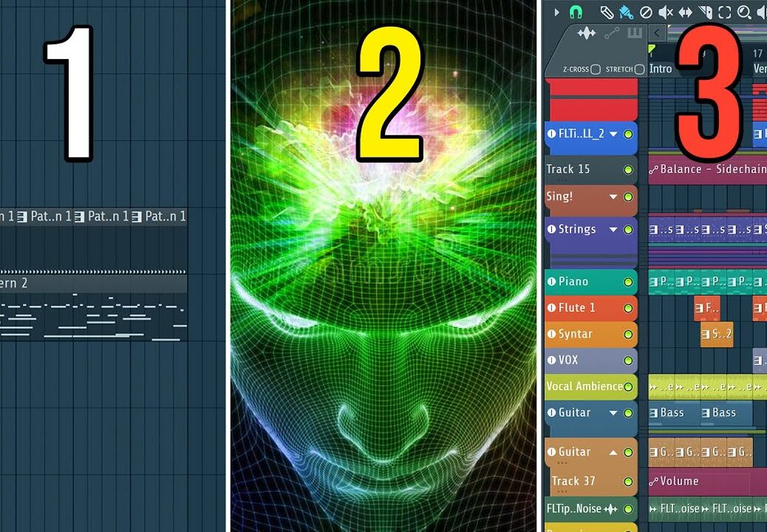Mute the Sing! track
The width and height of the screenshot is (767, 532).
tap(629, 197)
